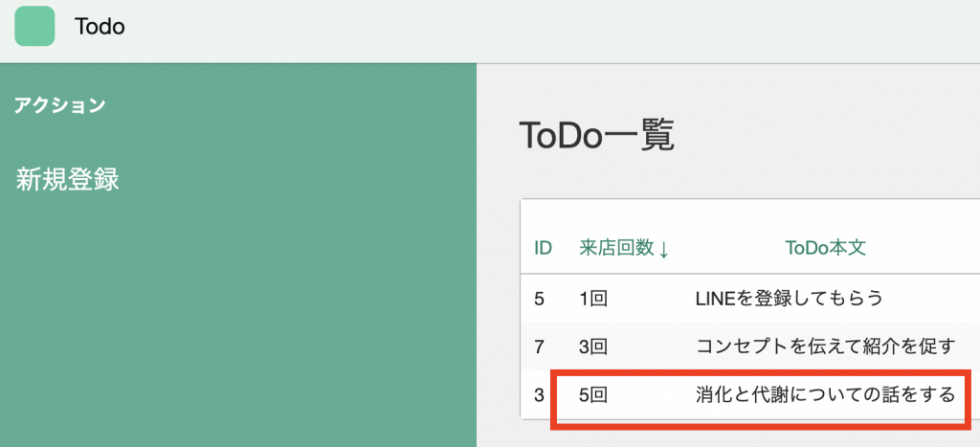Click the descending sort arrow beside 来店回数
The image size is (980, 447).
coord(664,249)
